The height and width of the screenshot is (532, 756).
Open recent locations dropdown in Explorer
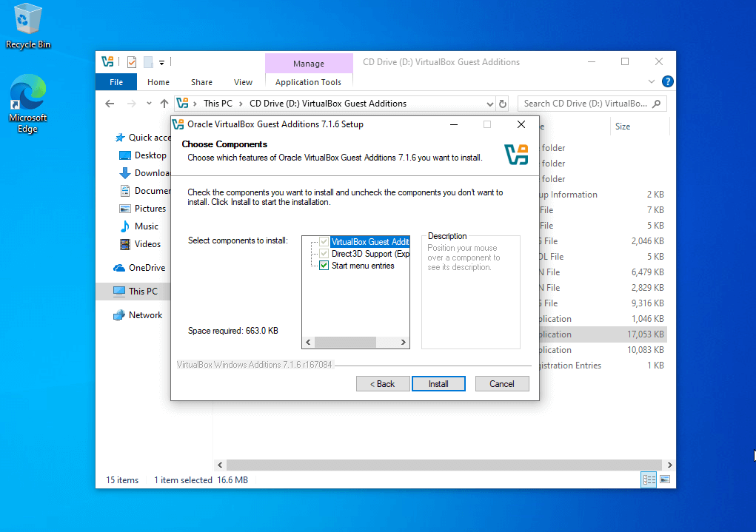149,104
